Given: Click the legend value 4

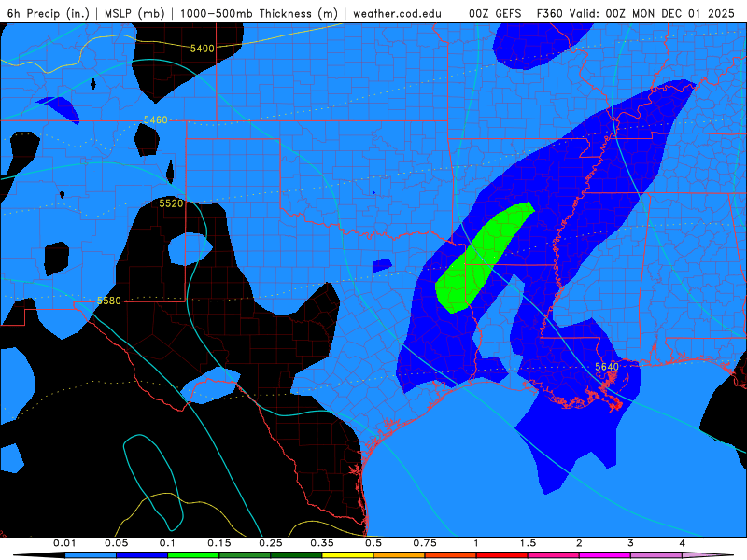Looking at the screenshot, I should (683, 543).
